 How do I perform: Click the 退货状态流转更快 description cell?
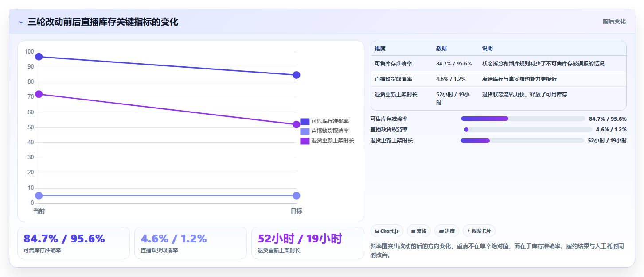point(525,95)
